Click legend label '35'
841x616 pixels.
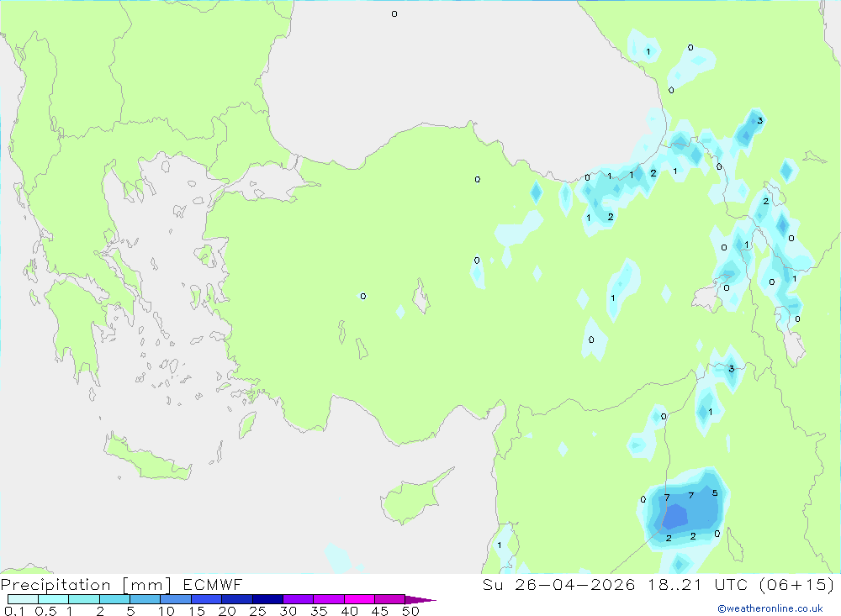tap(319, 611)
